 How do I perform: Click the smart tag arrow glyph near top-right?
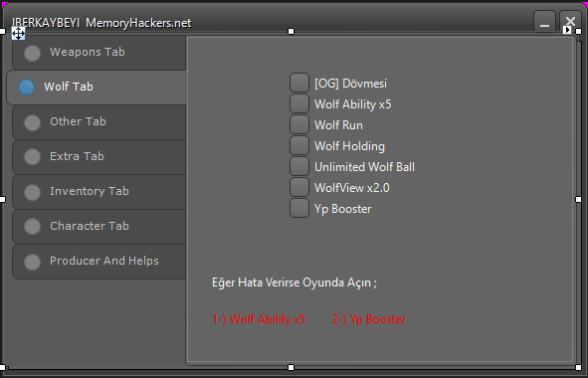point(567,30)
